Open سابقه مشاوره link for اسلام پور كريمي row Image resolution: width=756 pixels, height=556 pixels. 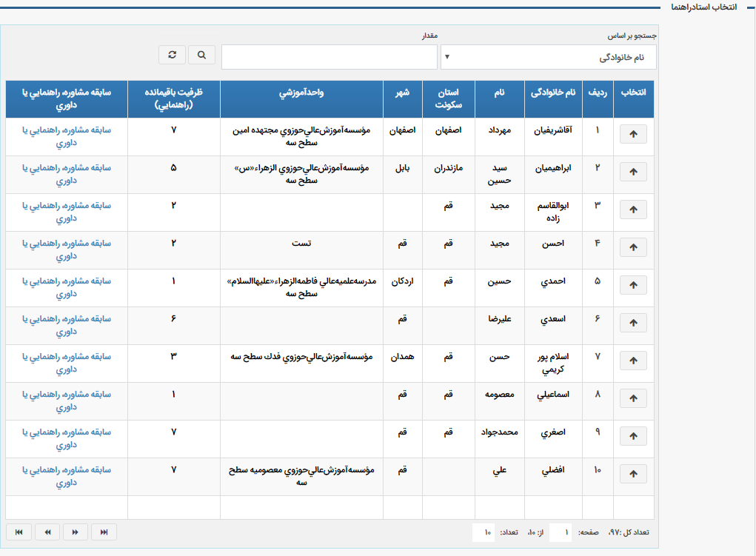[x=67, y=363]
